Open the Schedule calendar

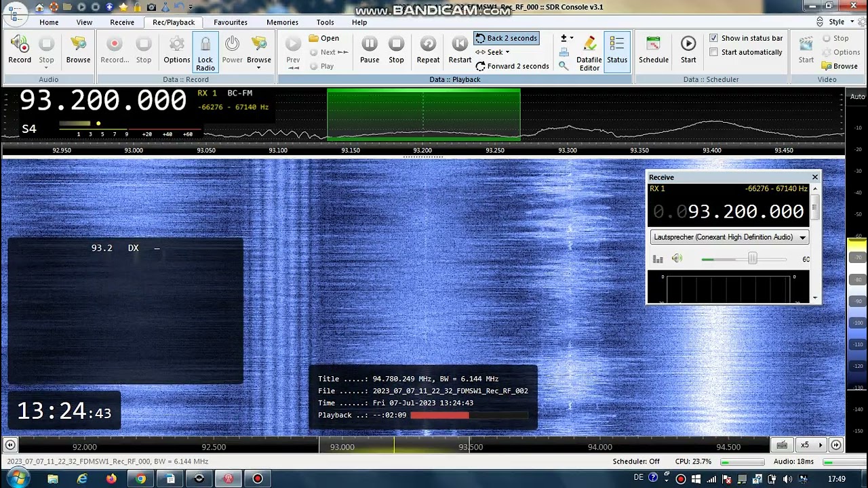pyautogui.click(x=654, y=49)
